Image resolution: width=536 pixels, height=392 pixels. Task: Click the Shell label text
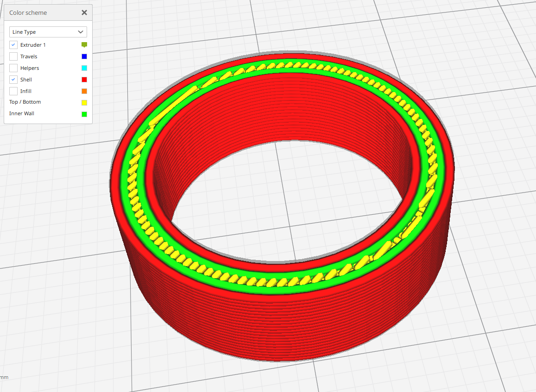coord(26,80)
